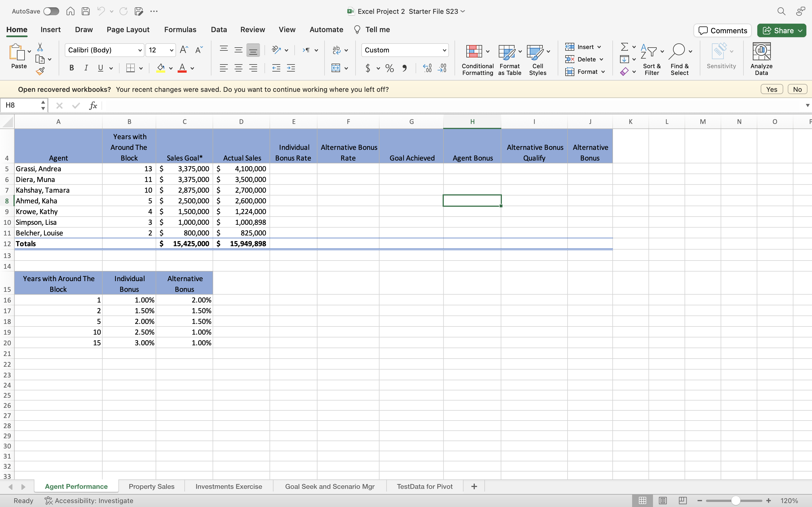Open Sort & Filter
The width and height of the screenshot is (812, 507).
click(651, 60)
